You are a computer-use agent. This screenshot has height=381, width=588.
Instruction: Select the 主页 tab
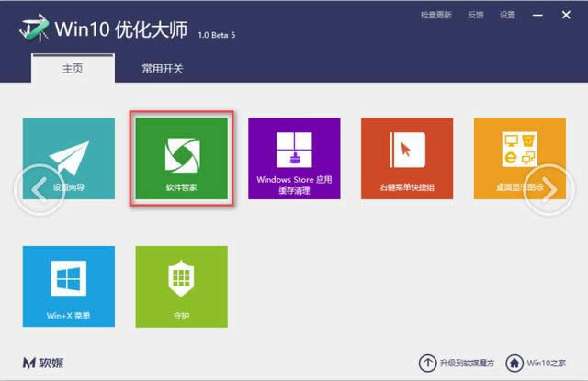[73, 69]
